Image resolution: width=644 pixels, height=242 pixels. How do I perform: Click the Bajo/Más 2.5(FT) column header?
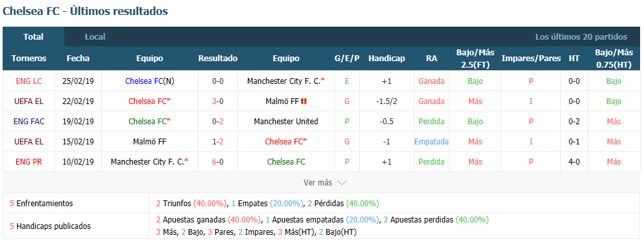(476, 59)
